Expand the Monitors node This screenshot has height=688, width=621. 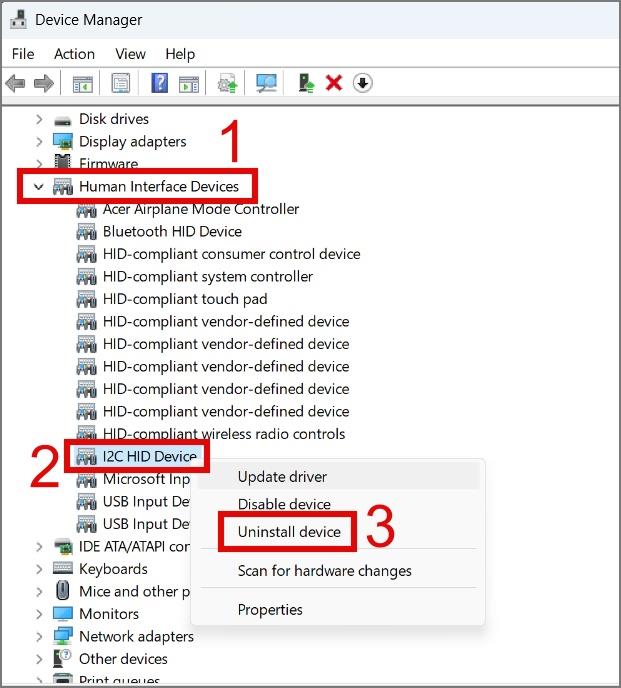point(39,614)
